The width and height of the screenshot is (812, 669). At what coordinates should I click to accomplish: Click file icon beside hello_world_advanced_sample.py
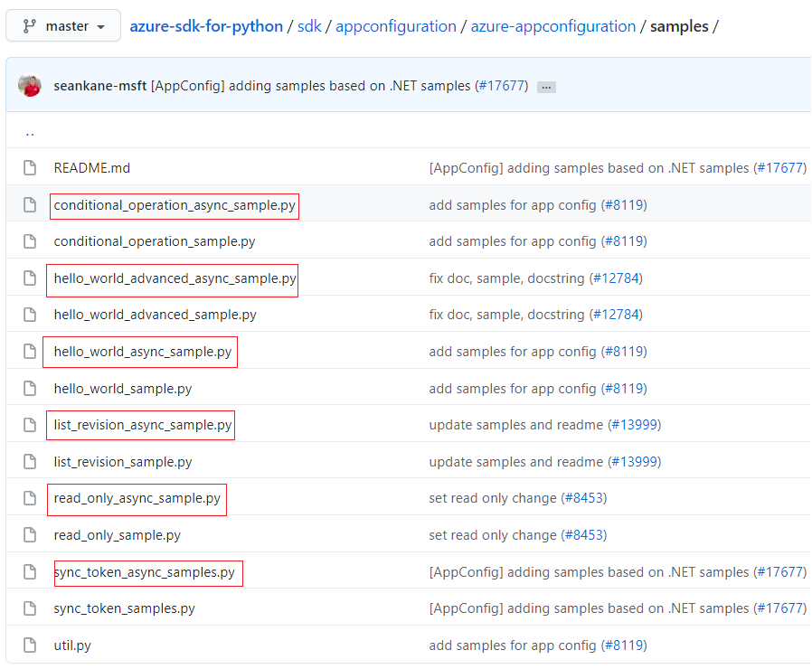point(30,315)
